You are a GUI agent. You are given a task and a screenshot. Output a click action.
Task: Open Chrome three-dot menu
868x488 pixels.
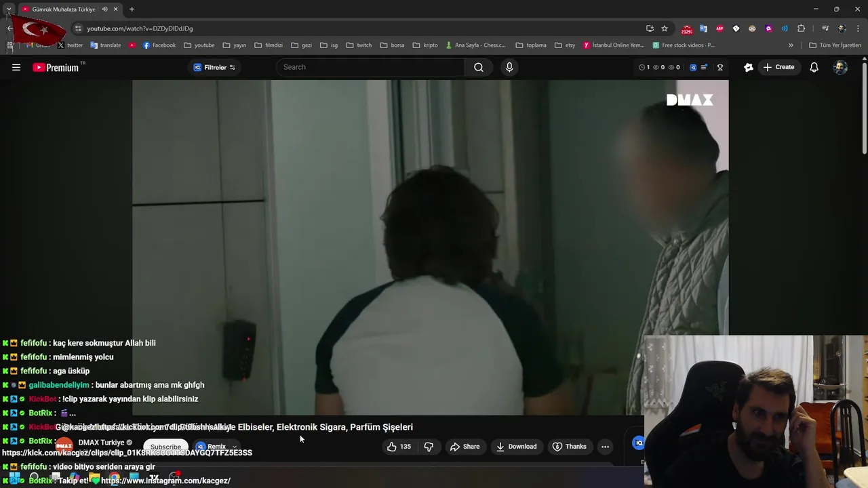(x=858, y=28)
